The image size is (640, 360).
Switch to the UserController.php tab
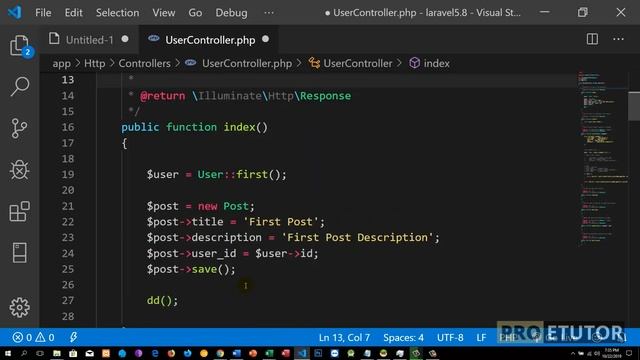(x=209, y=40)
